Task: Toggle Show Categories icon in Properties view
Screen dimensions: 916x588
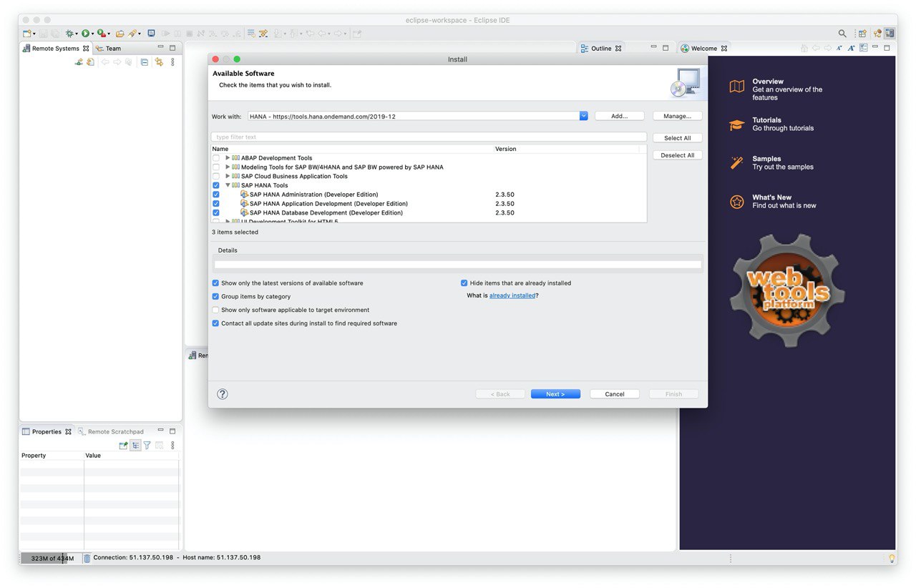Action: 135,445
